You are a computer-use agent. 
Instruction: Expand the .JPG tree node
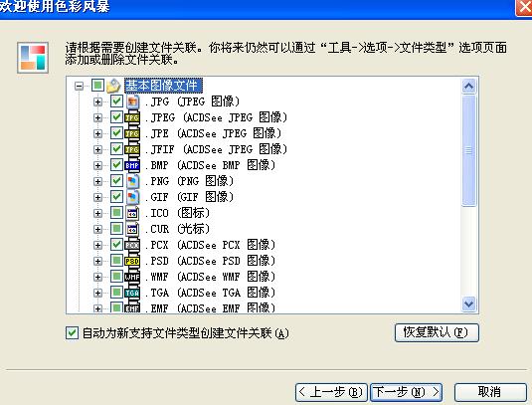pyautogui.click(x=97, y=101)
